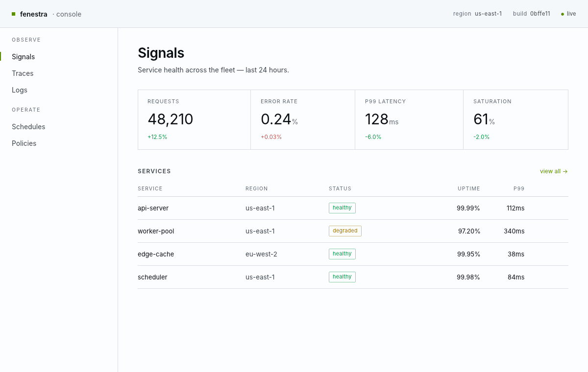The width and height of the screenshot is (588, 372).
Task: Open the Signals sidebar item
Action: [x=59, y=57]
